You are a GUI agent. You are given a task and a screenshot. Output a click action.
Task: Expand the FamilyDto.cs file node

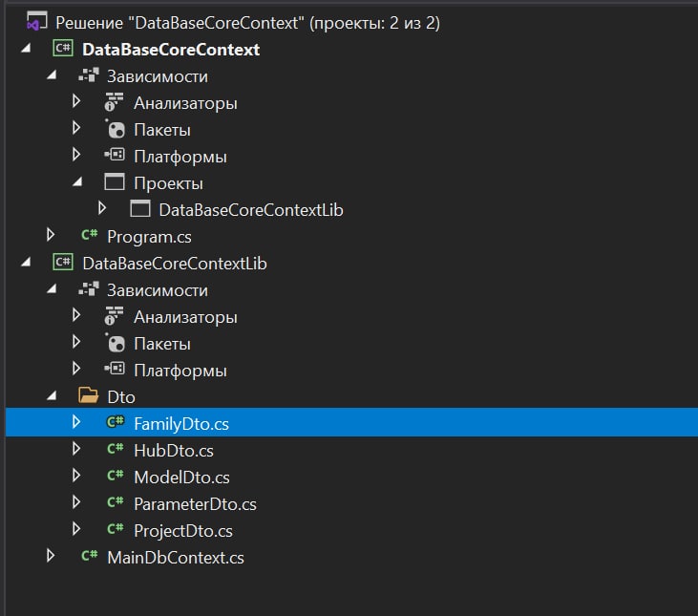tap(76, 421)
